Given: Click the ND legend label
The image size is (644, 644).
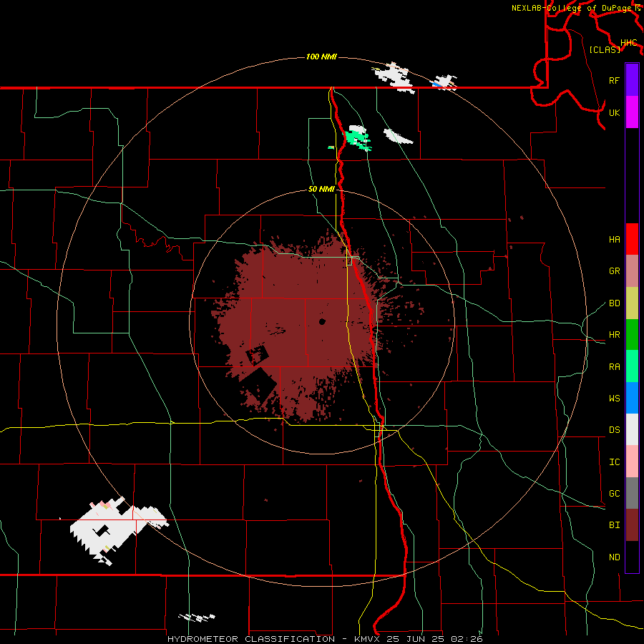Looking at the screenshot, I should pos(614,557).
